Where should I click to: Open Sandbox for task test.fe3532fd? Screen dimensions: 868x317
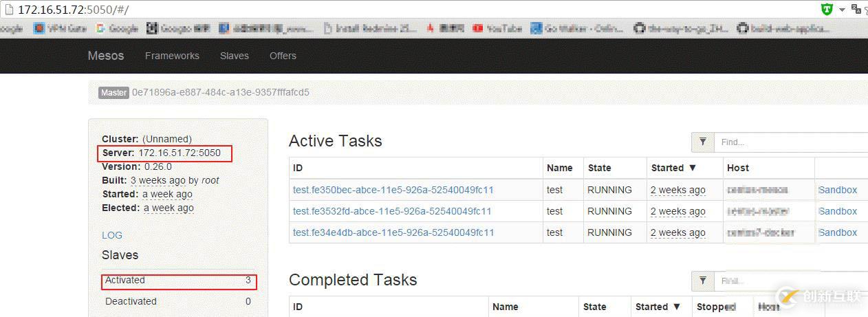click(x=838, y=211)
